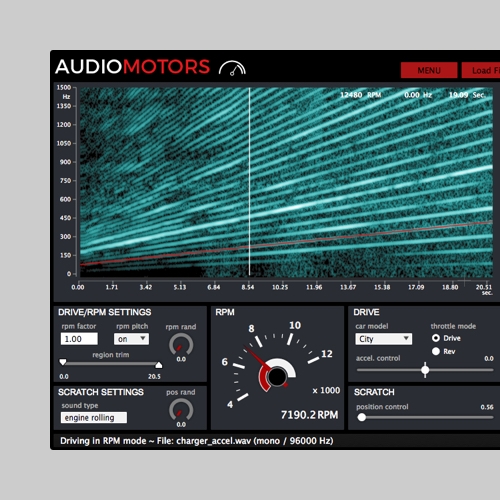
Task: Select the Drive throttle mode
Action: tap(436, 338)
